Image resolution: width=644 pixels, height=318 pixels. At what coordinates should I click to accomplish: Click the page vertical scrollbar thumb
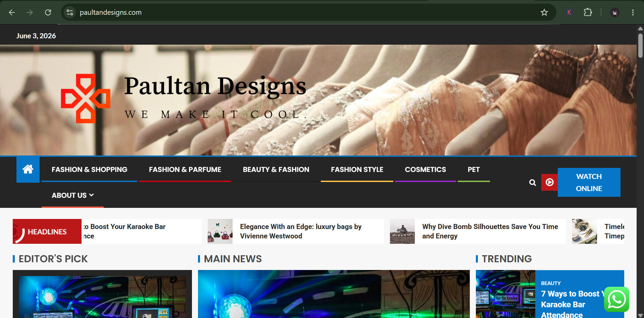(640, 45)
